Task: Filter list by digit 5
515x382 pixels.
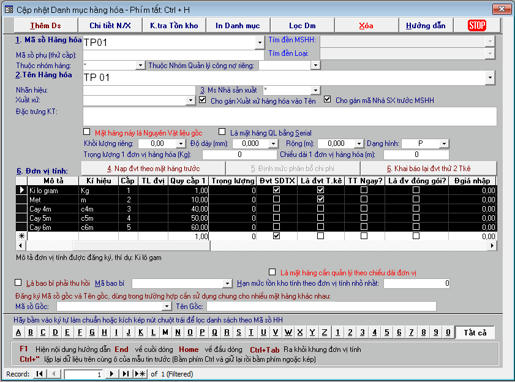Action: click(x=387, y=332)
